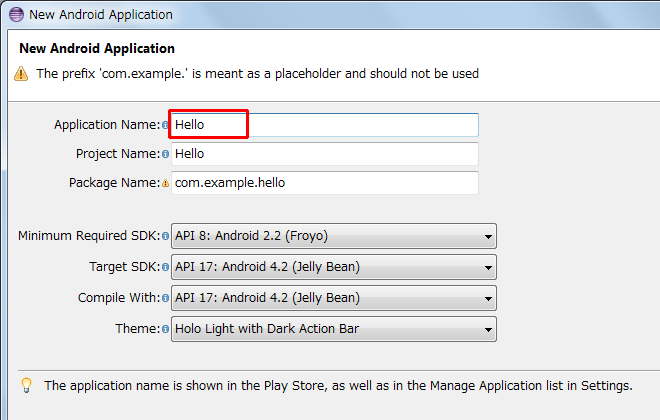Click the info icon next to Project Name
The height and width of the screenshot is (420, 660).
(x=165, y=155)
